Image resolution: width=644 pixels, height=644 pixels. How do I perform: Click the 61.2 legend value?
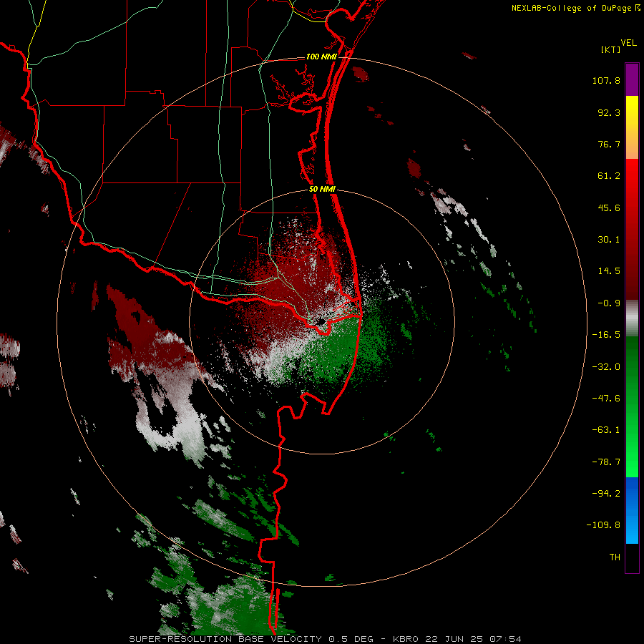point(609,176)
